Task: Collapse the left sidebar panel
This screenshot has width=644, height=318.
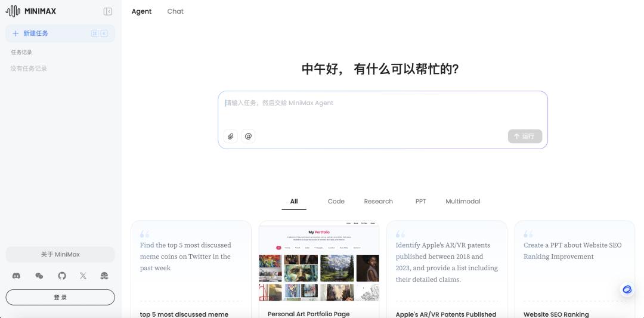Action: [x=108, y=11]
